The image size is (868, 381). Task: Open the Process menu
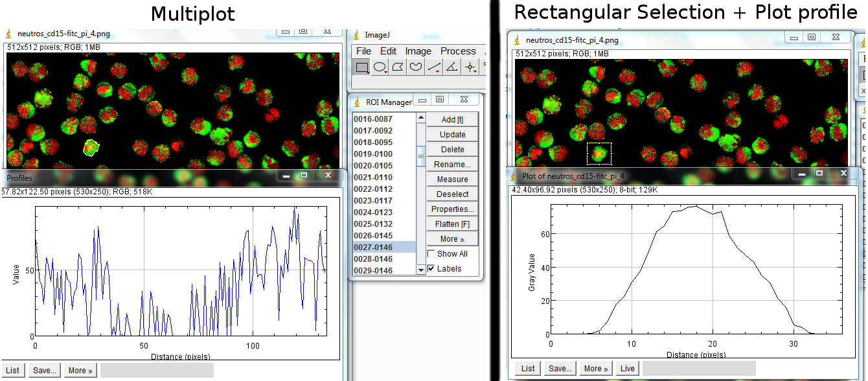tap(458, 51)
